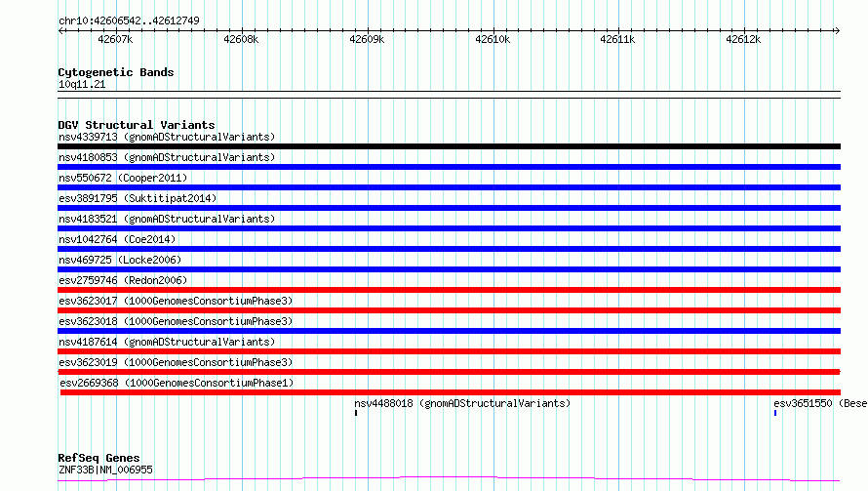Select the black nsv4339713 variant bar

point(449,146)
